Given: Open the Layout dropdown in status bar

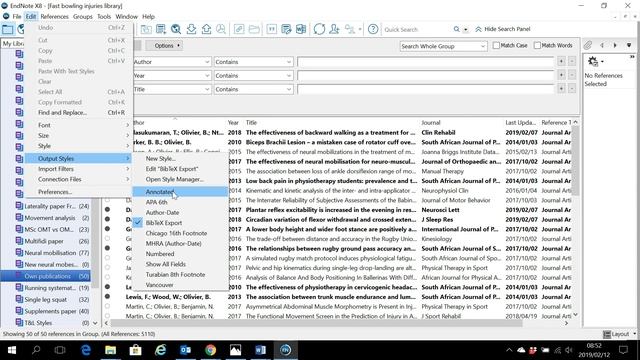Looking at the screenshot, I should point(620,334).
